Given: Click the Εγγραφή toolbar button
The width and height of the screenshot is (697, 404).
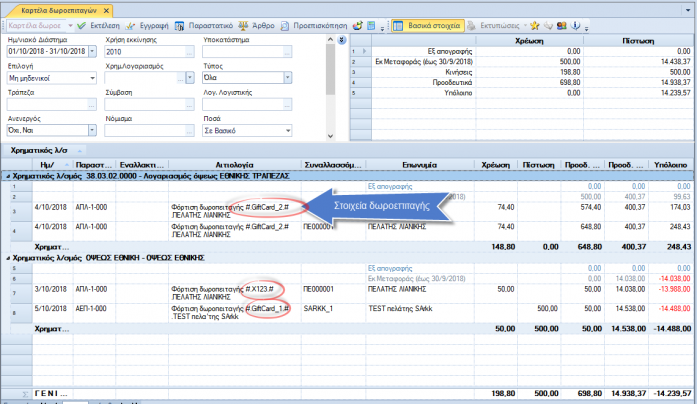Looking at the screenshot, I should point(148,26).
